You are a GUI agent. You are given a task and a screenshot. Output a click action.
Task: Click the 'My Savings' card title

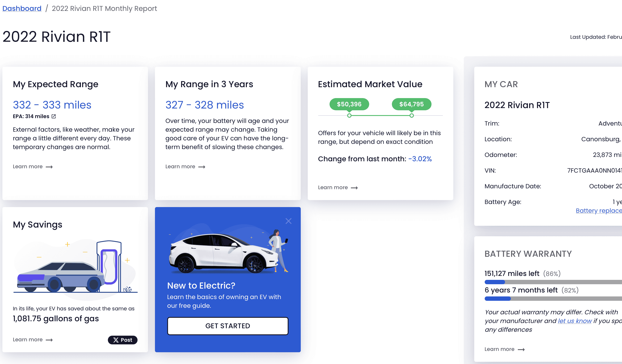[37, 225]
